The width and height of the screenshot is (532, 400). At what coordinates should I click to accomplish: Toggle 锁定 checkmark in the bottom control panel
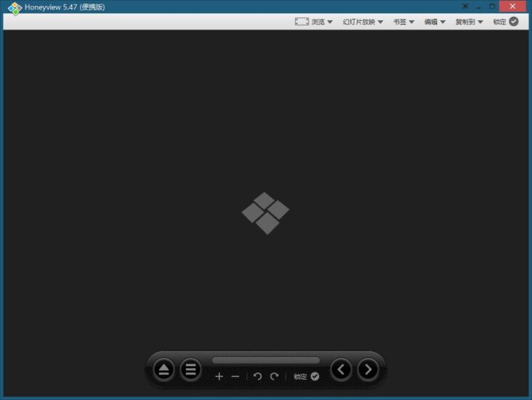pyautogui.click(x=314, y=377)
